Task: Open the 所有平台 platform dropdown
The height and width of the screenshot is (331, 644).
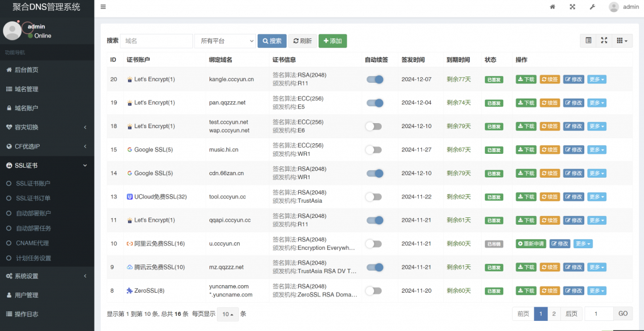Action: pos(225,41)
